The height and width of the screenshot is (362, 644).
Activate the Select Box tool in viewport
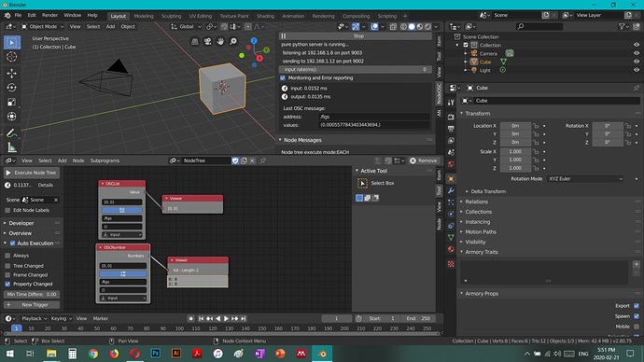point(12,42)
